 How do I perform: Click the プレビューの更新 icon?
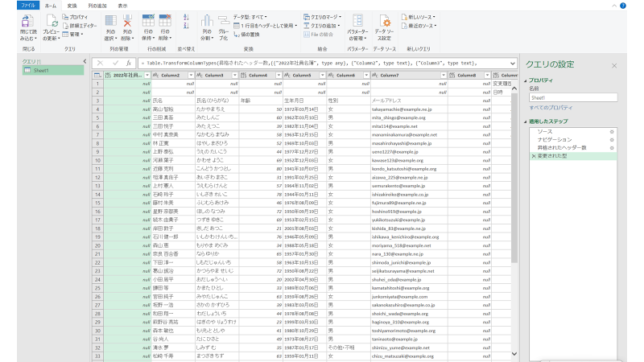(x=52, y=22)
